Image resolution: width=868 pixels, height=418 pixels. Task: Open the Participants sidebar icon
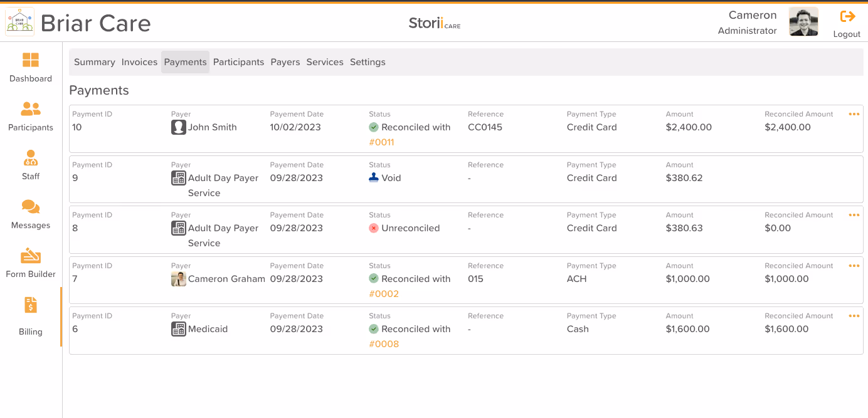click(31, 109)
